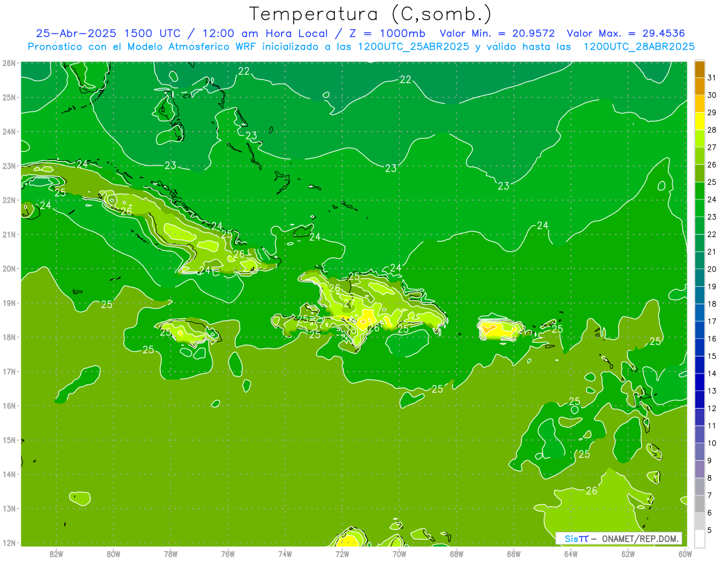Click the 74W longitude axis label
Image resolution: width=728 pixels, height=562 pixels.
tap(285, 553)
